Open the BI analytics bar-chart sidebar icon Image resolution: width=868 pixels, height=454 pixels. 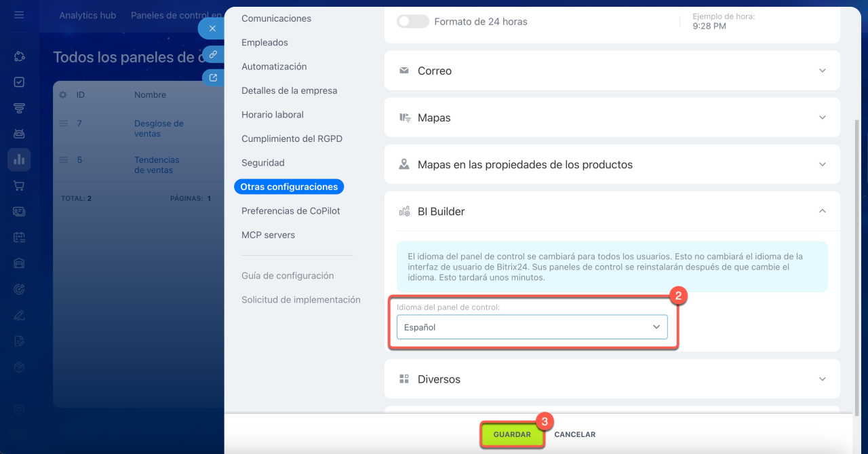pyautogui.click(x=19, y=159)
